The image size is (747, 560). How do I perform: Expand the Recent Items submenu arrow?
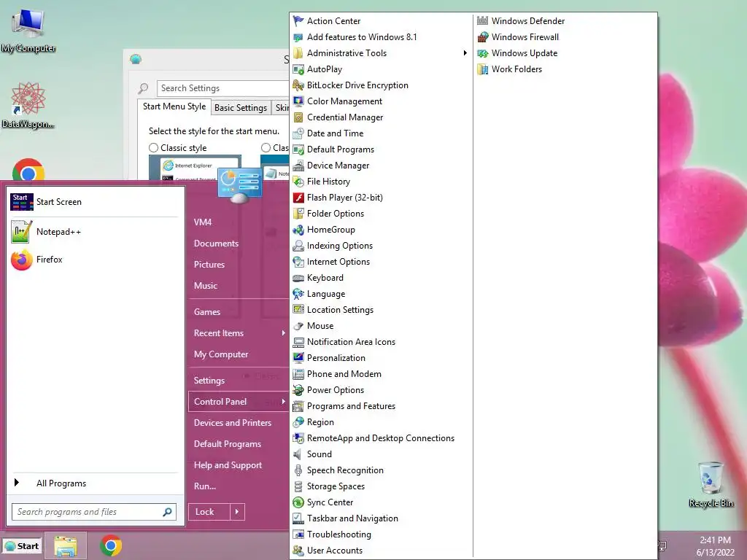point(284,332)
